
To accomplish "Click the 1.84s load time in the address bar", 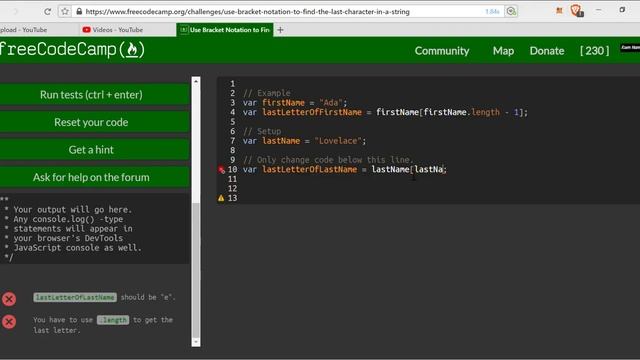I will pos(492,12).
